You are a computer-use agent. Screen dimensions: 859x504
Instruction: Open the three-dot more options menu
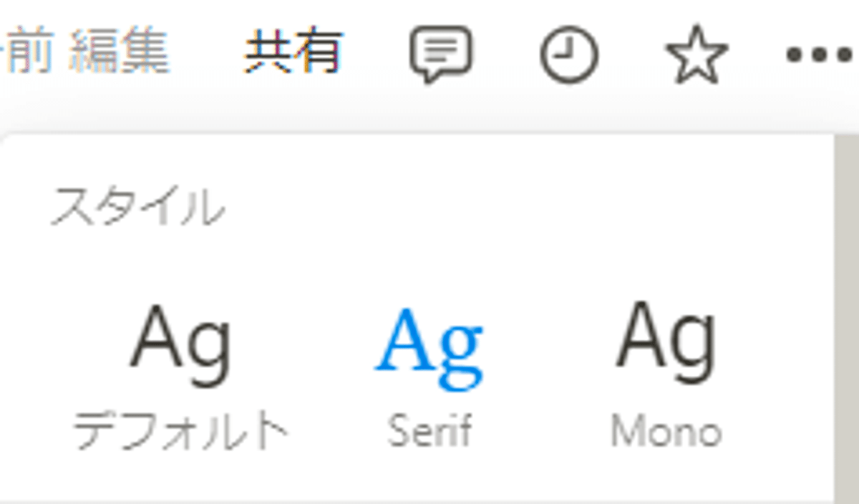pyautogui.click(x=821, y=55)
